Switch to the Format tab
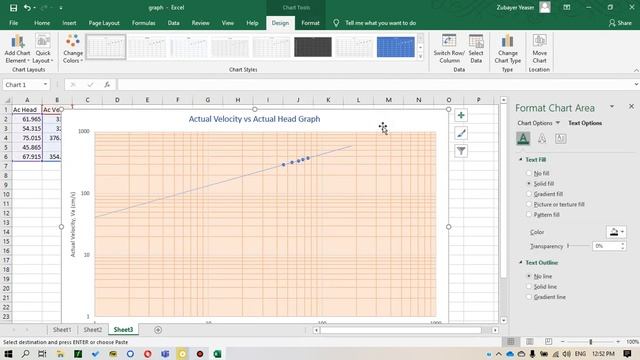 pyautogui.click(x=310, y=23)
